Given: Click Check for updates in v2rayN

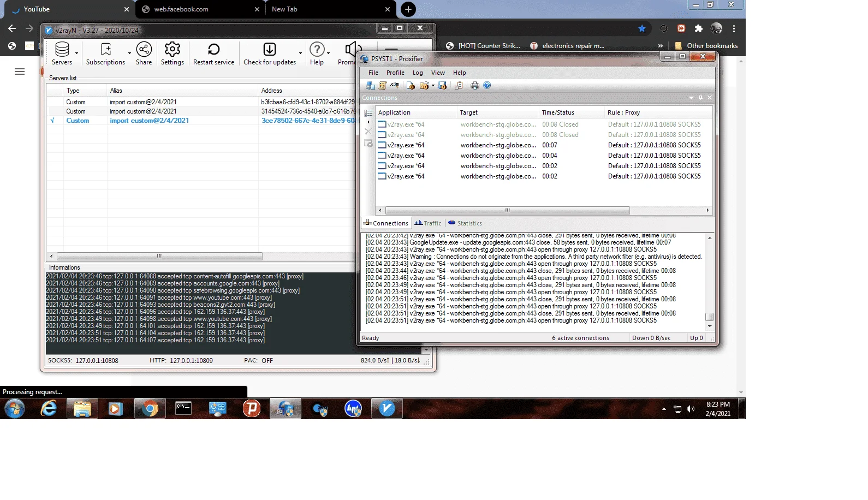Looking at the screenshot, I should (270, 53).
